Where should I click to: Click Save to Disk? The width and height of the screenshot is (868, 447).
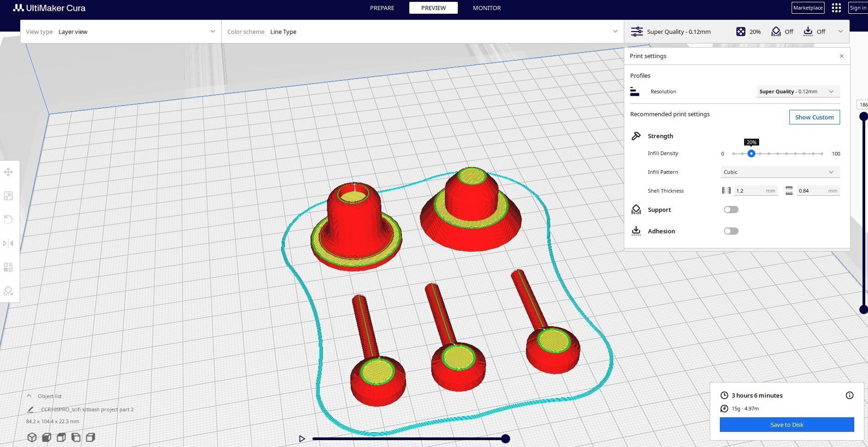[787, 425]
